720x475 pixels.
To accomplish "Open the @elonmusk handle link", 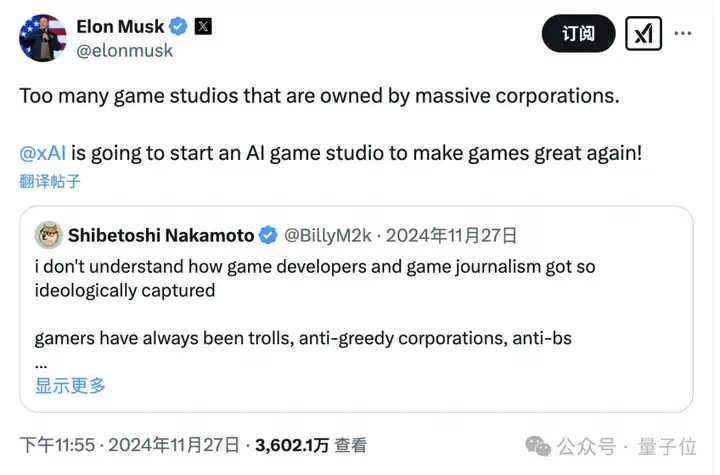I will [124, 51].
